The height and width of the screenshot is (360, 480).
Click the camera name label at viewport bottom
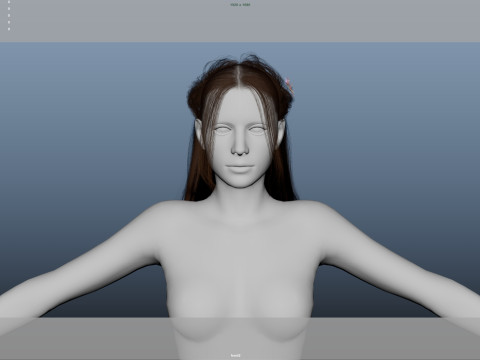[236, 355]
